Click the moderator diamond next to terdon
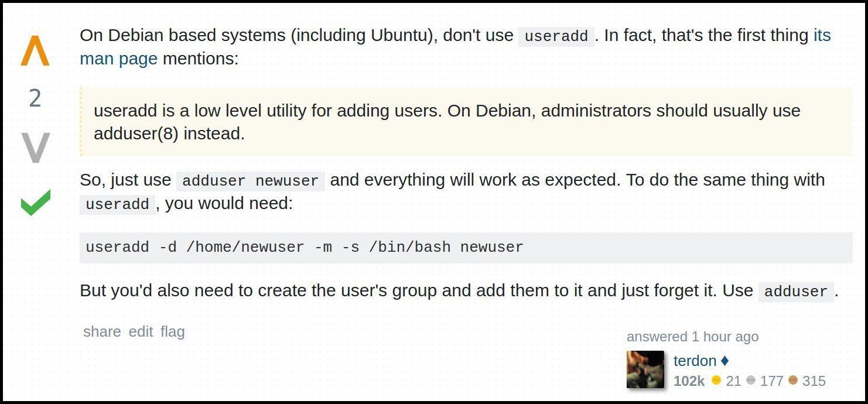Screen dimensions: 868x404 (x=725, y=361)
